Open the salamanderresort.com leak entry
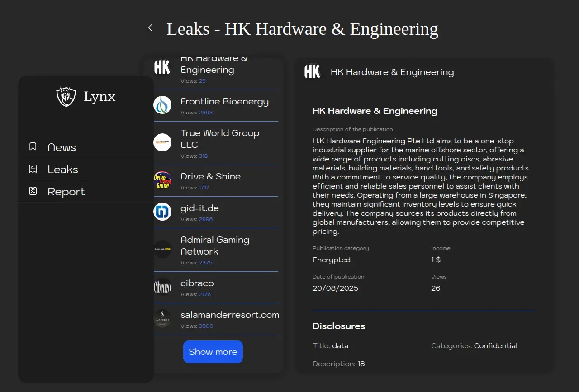The width and height of the screenshot is (579, 392). [229, 315]
